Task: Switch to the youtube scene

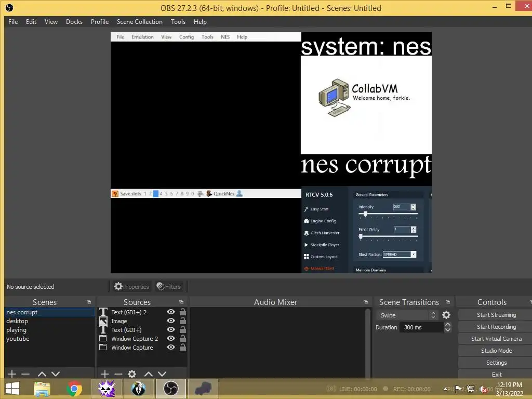Action: coord(49,339)
